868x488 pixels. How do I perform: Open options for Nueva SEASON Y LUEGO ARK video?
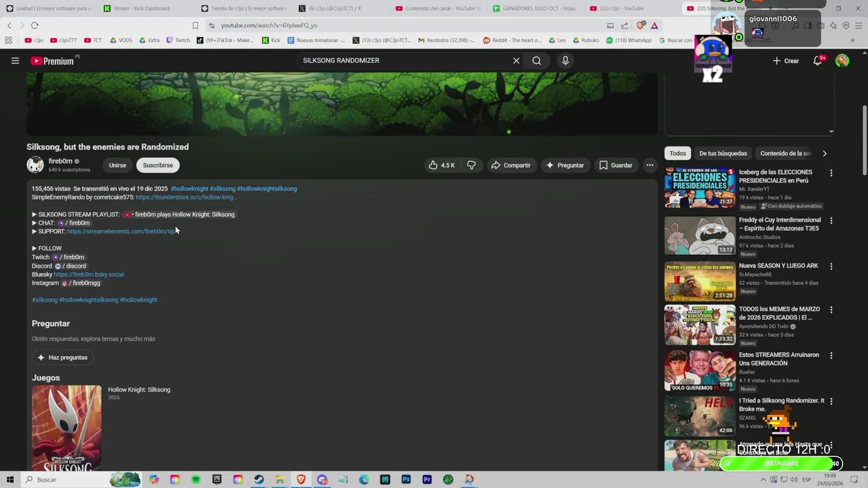pos(831,266)
